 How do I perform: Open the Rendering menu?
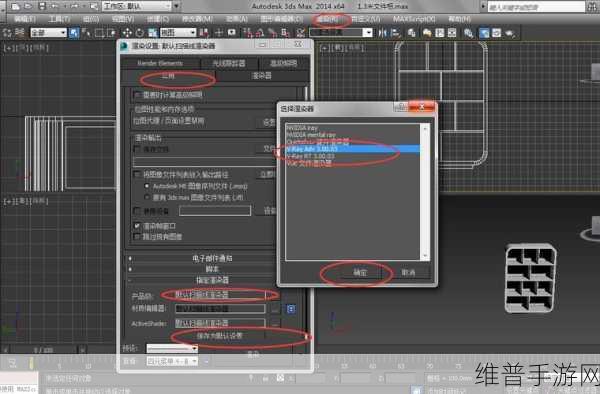point(329,19)
